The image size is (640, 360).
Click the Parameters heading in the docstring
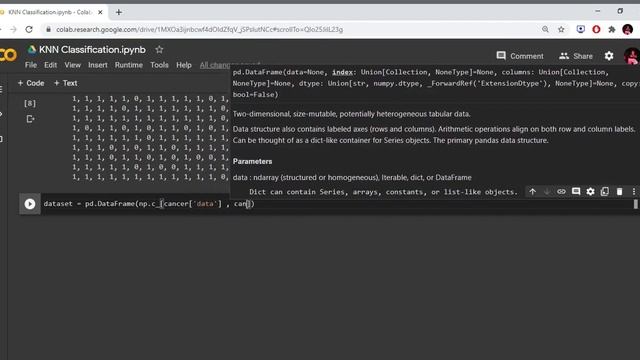pos(252,161)
